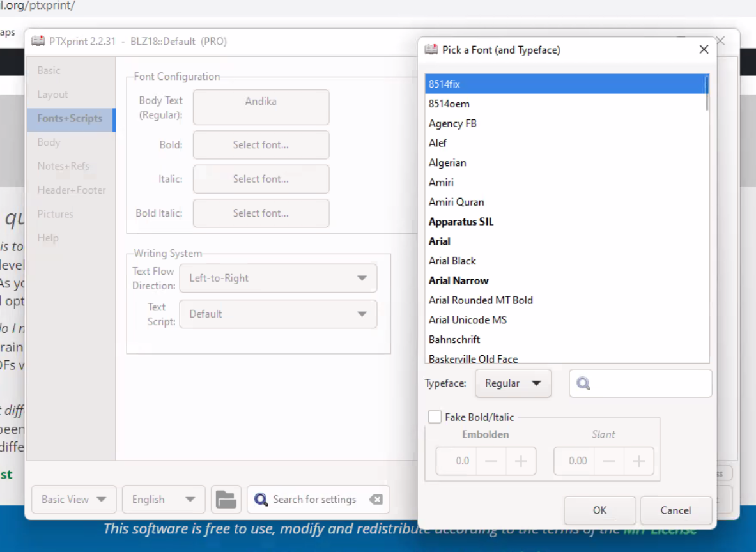
Task: Open the project folder icon
Action: tap(226, 499)
